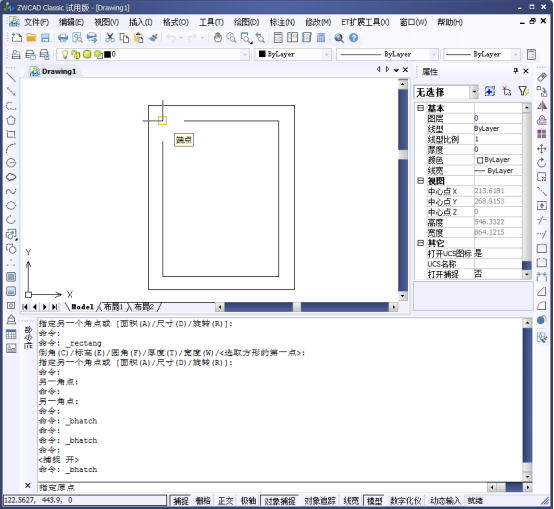554x509 pixels.
Task: Click the drawing area horizontal scrollbar
Action: (x=306, y=307)
